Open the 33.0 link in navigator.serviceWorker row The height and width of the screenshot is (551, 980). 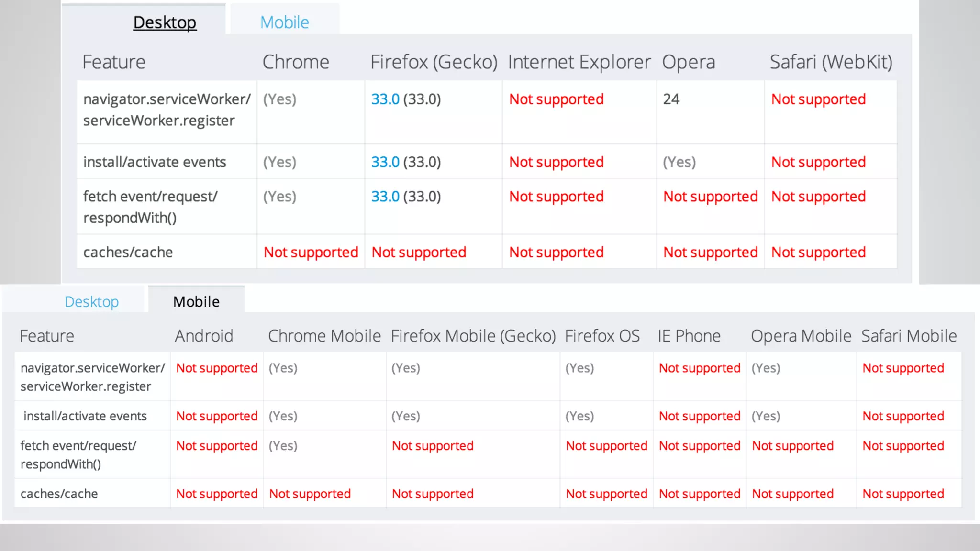tap(385, 99)
